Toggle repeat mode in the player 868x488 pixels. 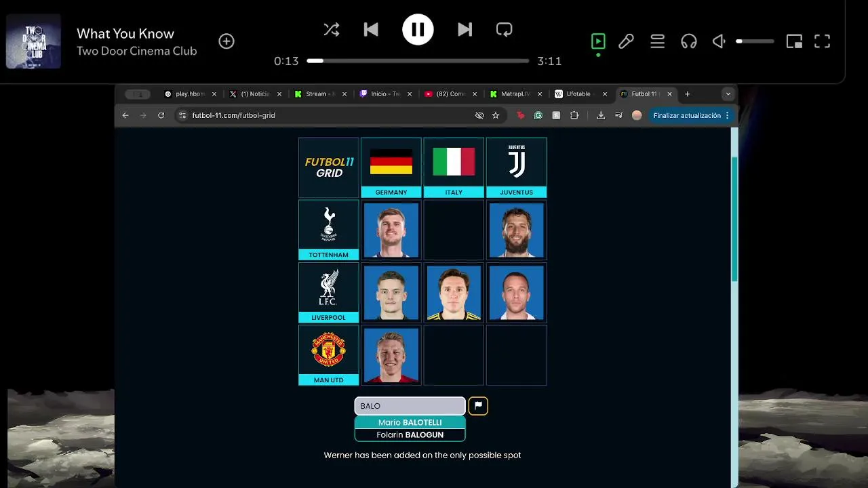point(504,29)
